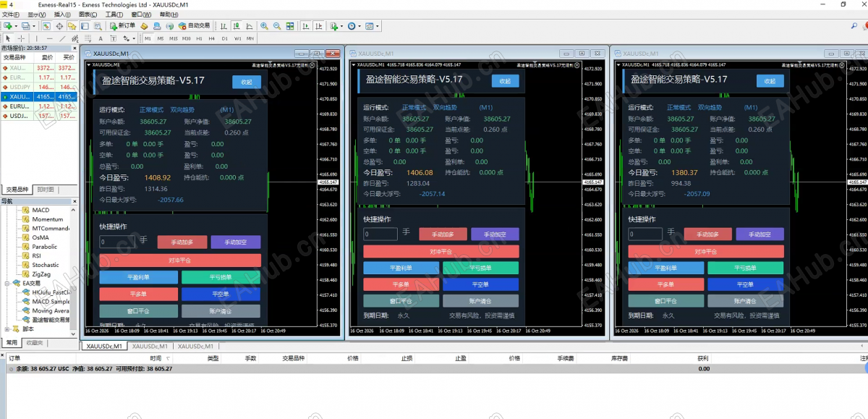Toggle the 自动交易 AutoTrading button
Image resolution: width=868 pixels, height=419 pixels.
[x=194, y=26]
